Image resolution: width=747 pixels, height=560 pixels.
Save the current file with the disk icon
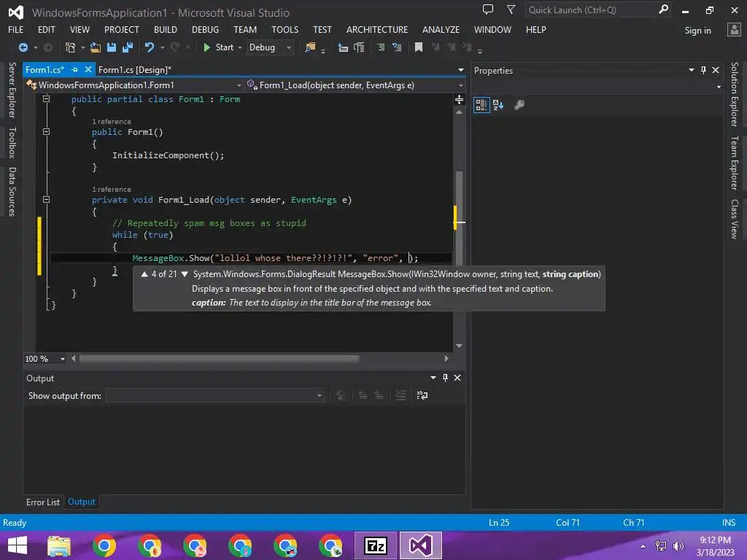click(112, 47)
